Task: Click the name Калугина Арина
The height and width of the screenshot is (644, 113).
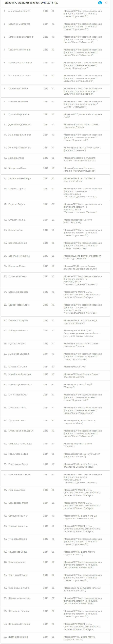Action: (x=17, y=189)
